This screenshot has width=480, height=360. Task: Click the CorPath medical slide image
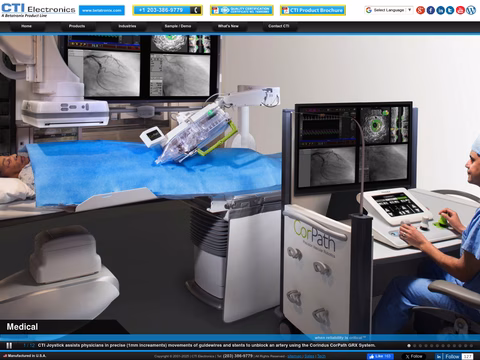[240, 184]
